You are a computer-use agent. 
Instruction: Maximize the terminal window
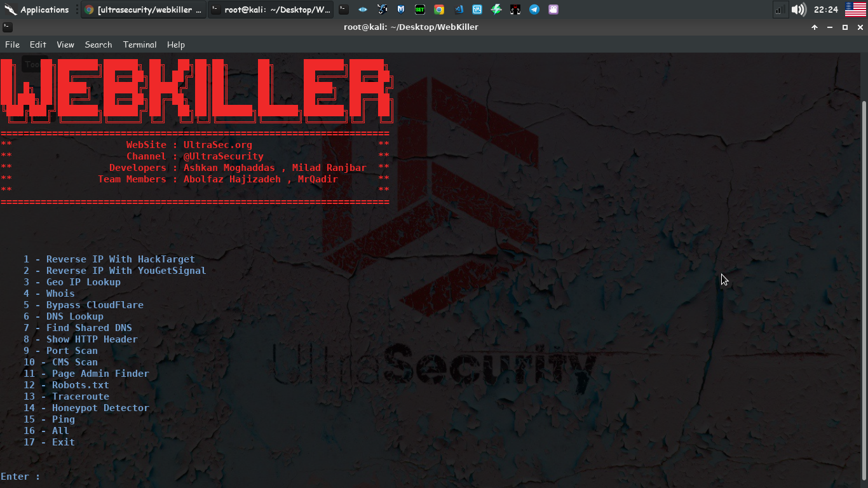coord(845,27)
